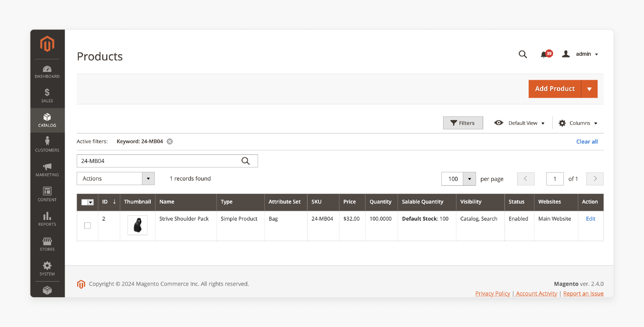Open the Default View dropdown
This screenshot has width=644, height=327.
[526, 123]
